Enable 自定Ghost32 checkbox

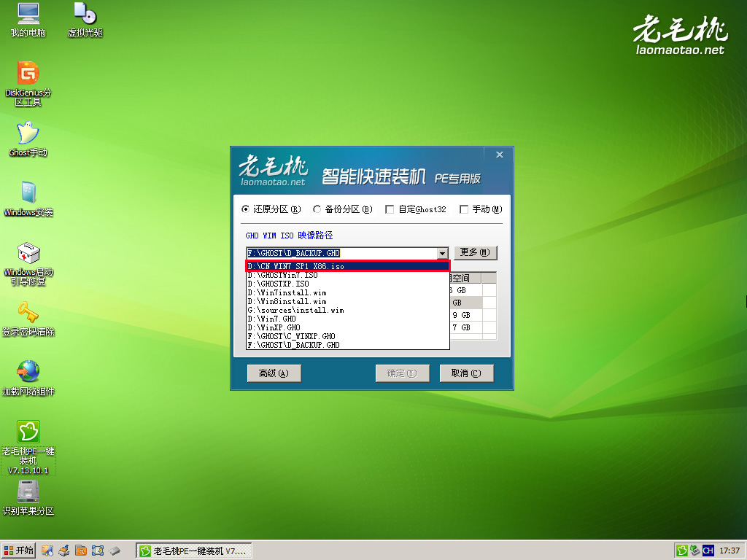pyautogui.click(x=390, y=209)
